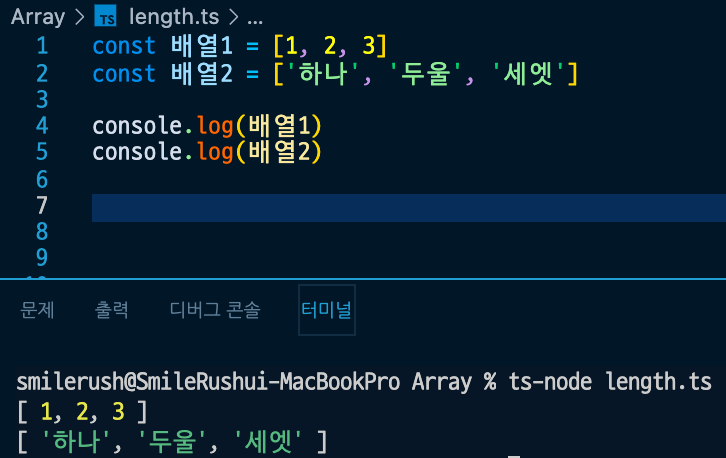
Task: Click the variable 배열2 in the const declaration
Action: [x=202, y=74]
